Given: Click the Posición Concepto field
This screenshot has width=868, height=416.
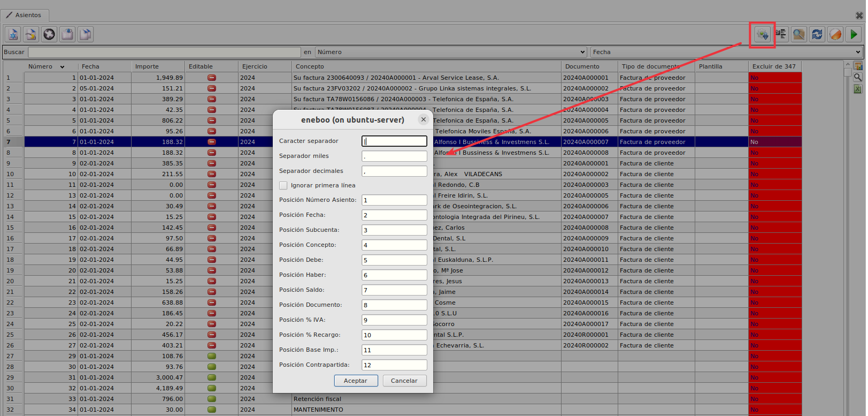Looking at the screenshot, I should (x=394, y=245).
